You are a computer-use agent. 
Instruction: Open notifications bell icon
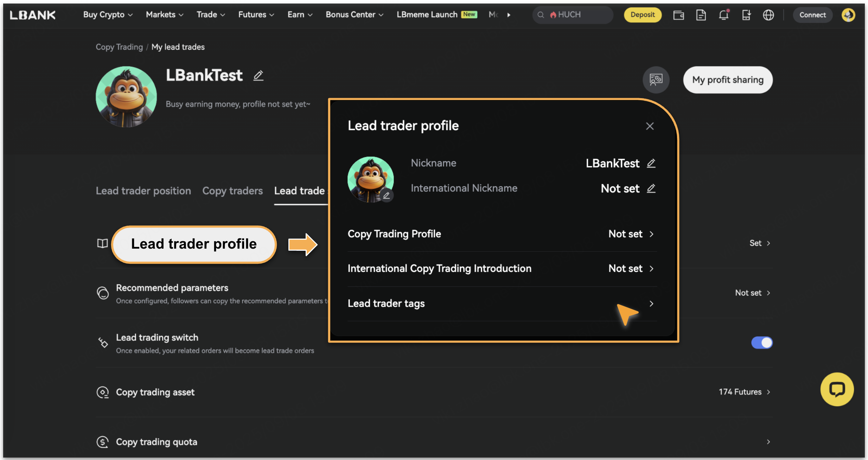tap(723, 15)
